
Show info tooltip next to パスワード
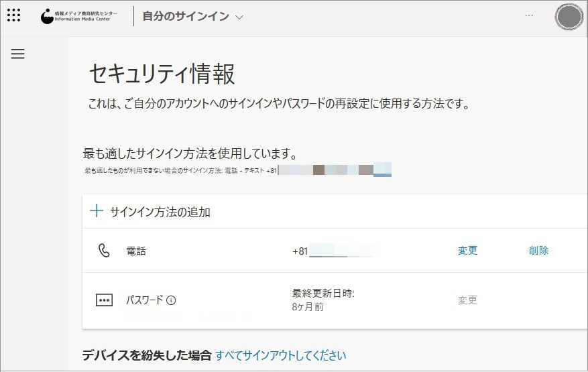point(171,301)
